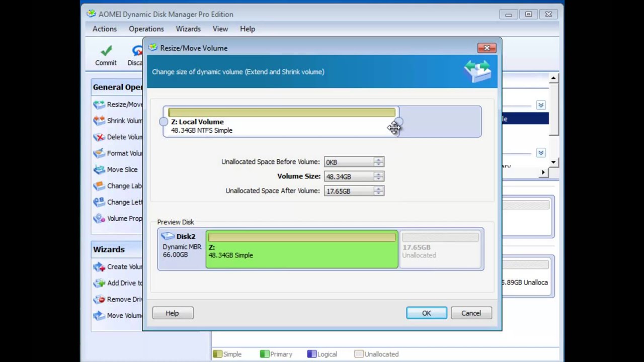
Task: Open the Help menu
Action: (x=248, y=29)
